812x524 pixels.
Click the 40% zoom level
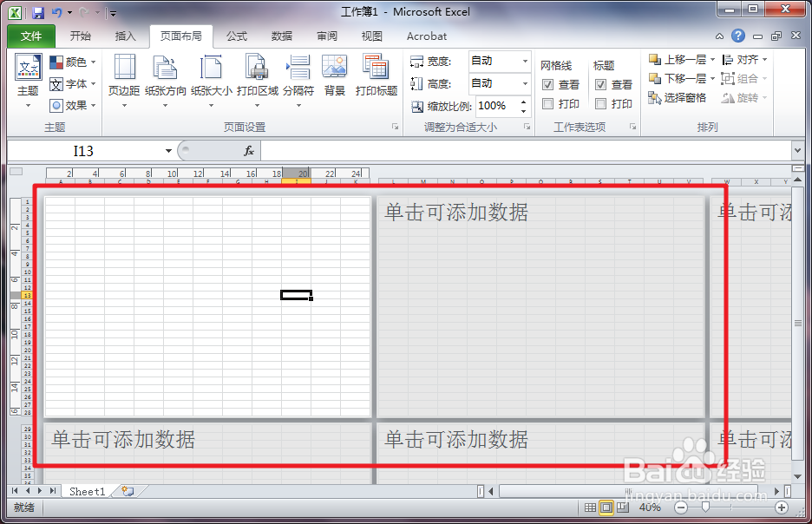pyautogui.click(x=650, y=508)
